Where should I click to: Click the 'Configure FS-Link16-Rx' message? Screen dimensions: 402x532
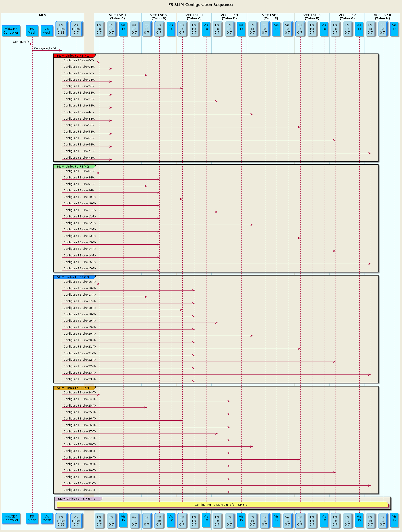click(80, 288)
